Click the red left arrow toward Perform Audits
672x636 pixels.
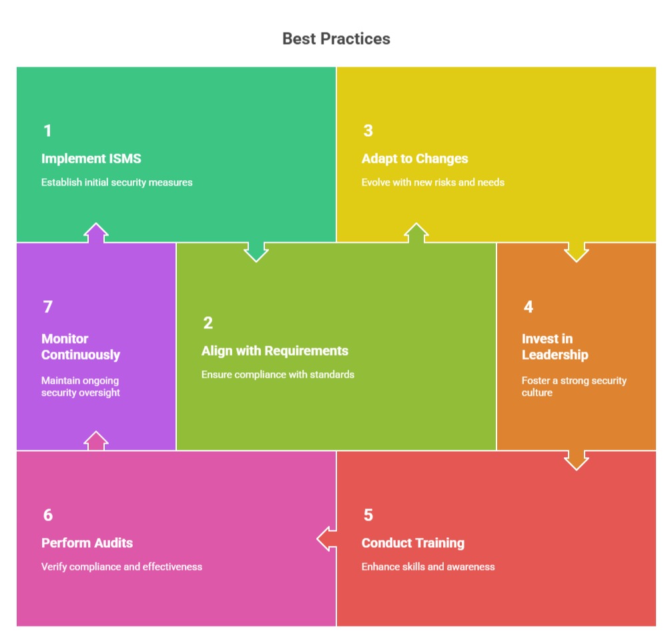click(x=327, y=539)
